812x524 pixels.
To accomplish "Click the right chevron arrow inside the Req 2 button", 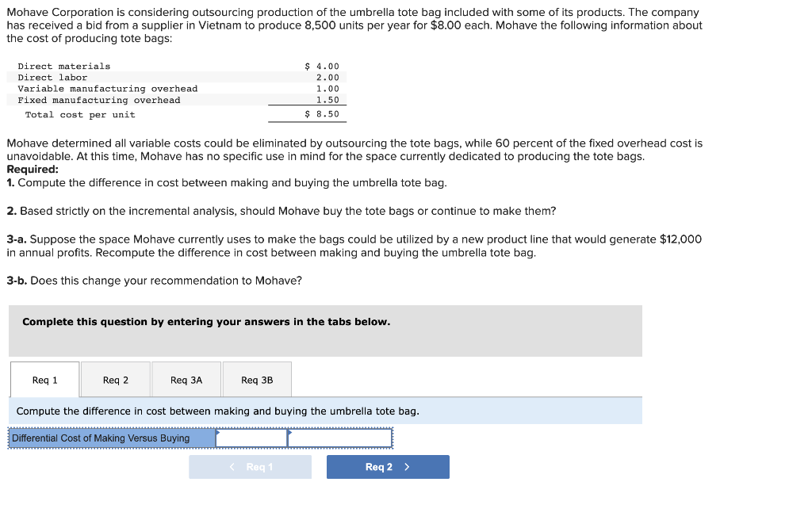I will point(408,467).
